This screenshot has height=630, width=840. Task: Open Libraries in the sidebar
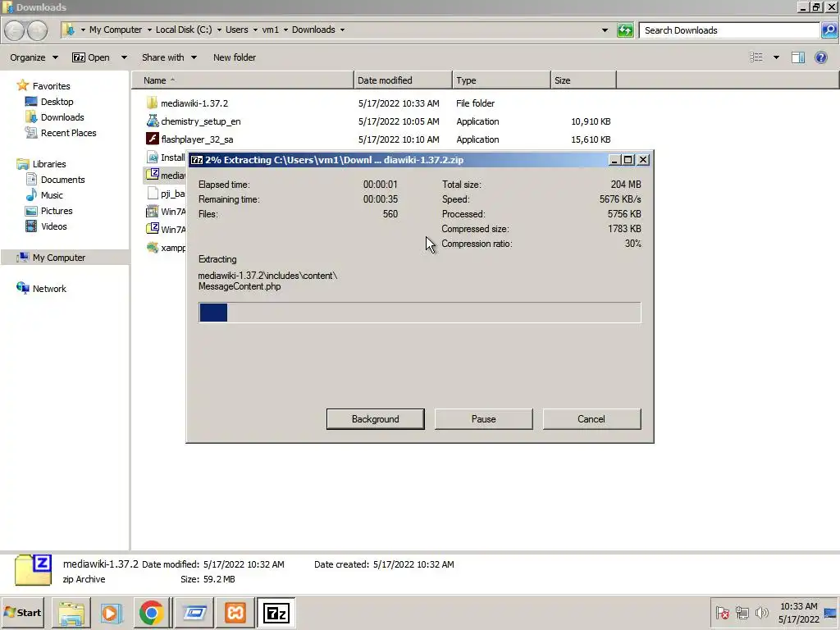tap(49, 164)
